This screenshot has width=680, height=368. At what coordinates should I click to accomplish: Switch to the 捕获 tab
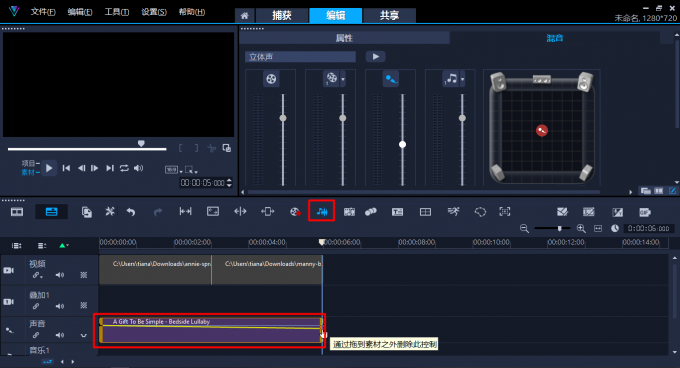282,16
